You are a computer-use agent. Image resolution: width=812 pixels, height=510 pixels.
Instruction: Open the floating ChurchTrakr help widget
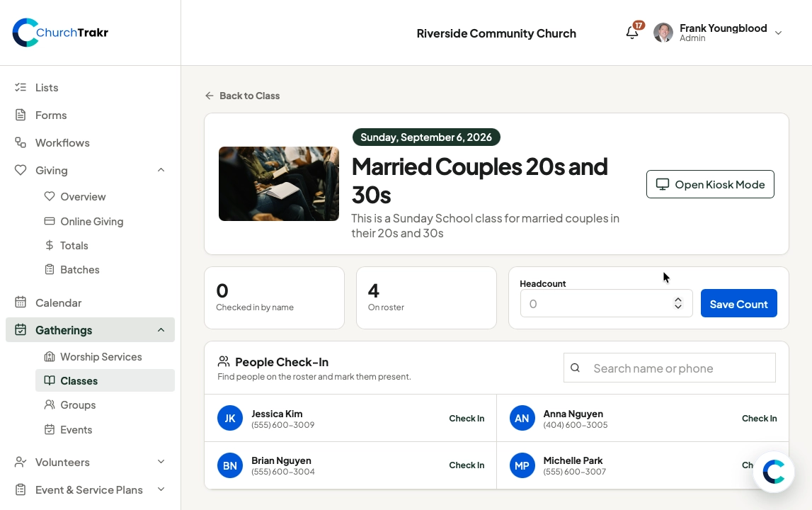[774, 472]
